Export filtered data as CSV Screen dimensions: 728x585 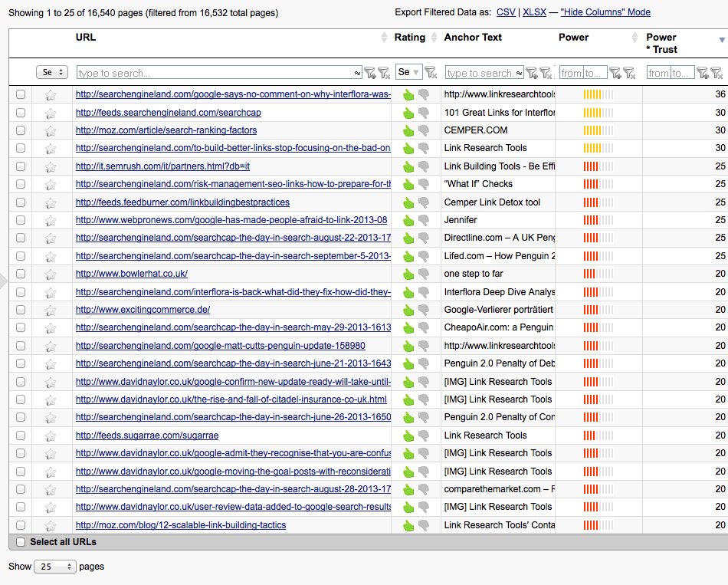coord(506,12)
